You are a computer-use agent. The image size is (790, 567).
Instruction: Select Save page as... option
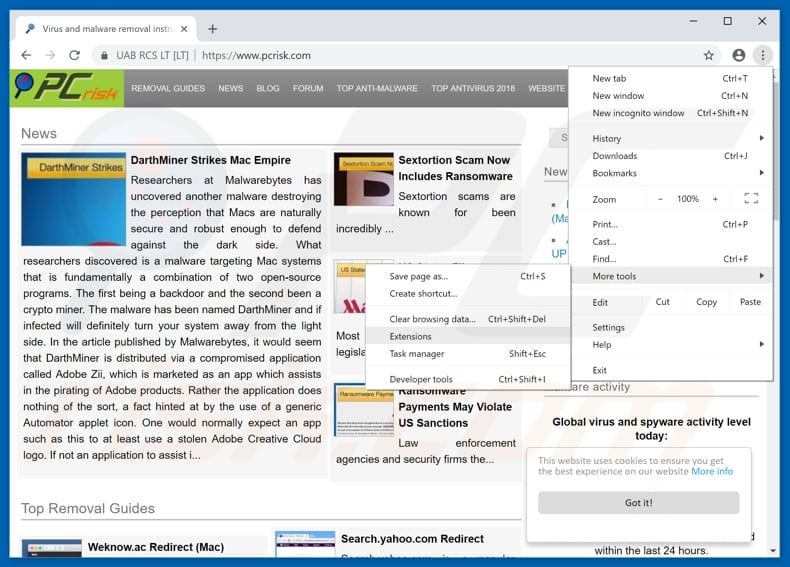click(x=468, y=276)
